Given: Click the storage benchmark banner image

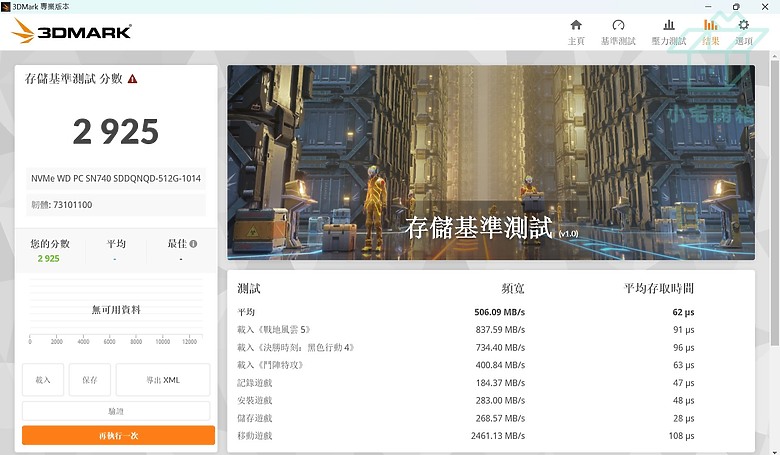Looking at the screenshot, I should coord(491,163).
